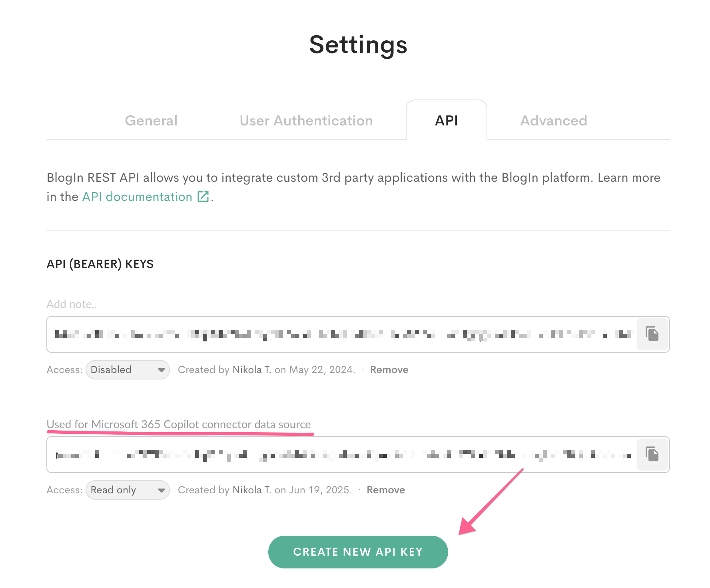
Task: Click Create New API Key button
Action: click(358, 552)
